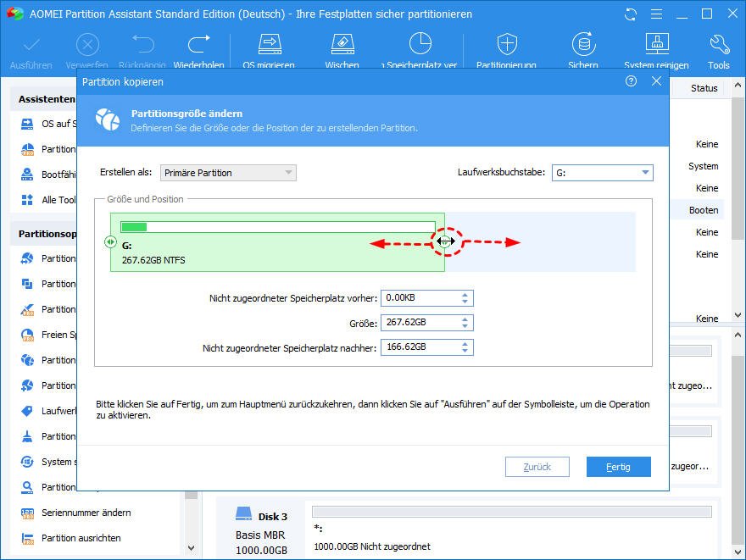Click the Seriennummer ändern icon
This screenshot has width=746, height=560.
pos(28,513)
